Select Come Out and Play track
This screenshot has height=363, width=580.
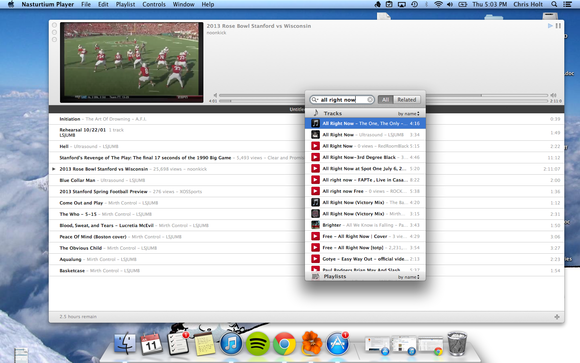pyautogui.click(x=307, y=203)
